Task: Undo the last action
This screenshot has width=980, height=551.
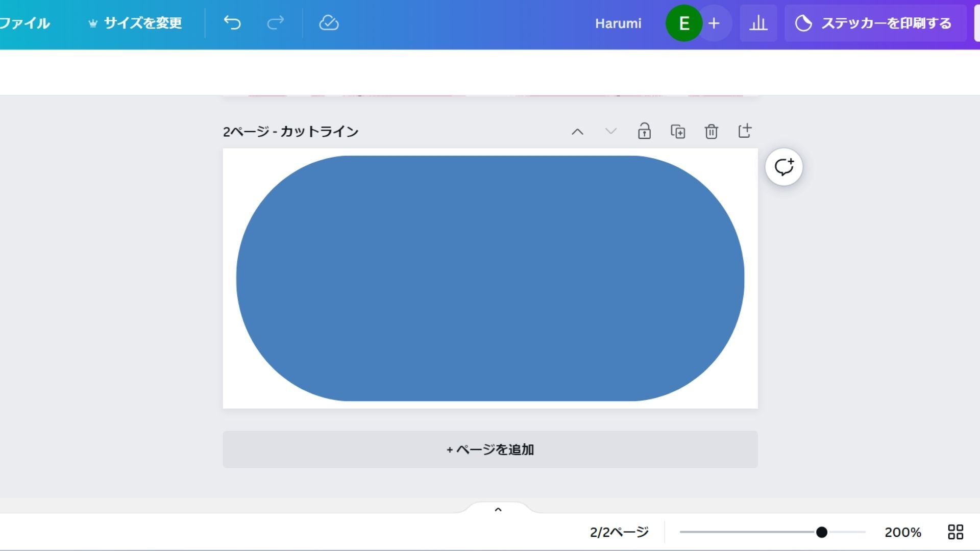Action: coord(232,23)
